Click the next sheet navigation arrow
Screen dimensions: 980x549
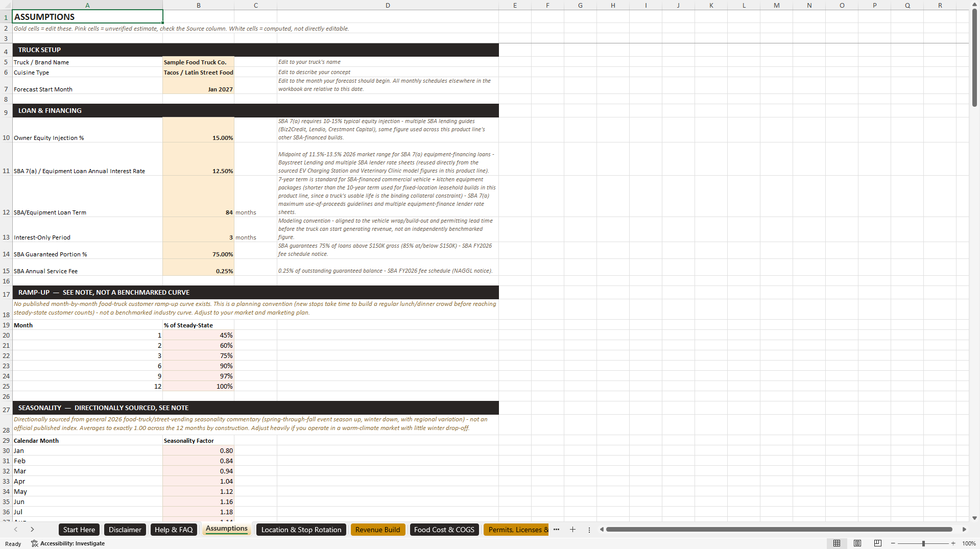[32, 530]
